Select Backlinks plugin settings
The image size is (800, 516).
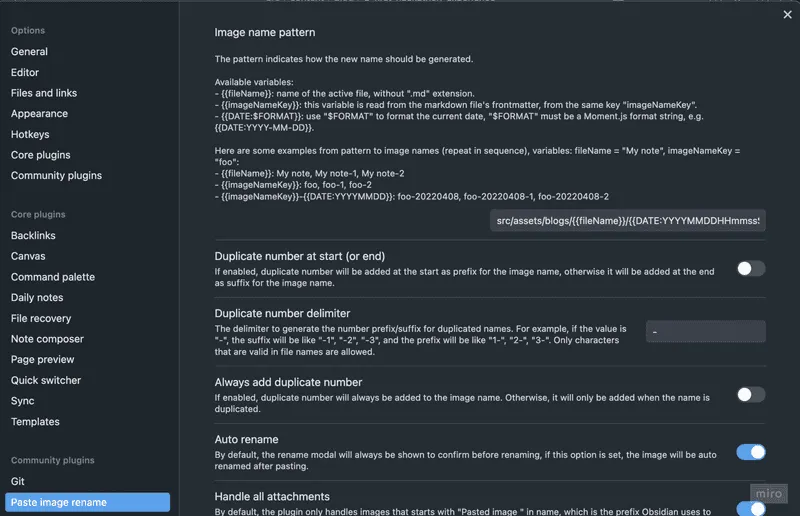(x=33, y=235)
